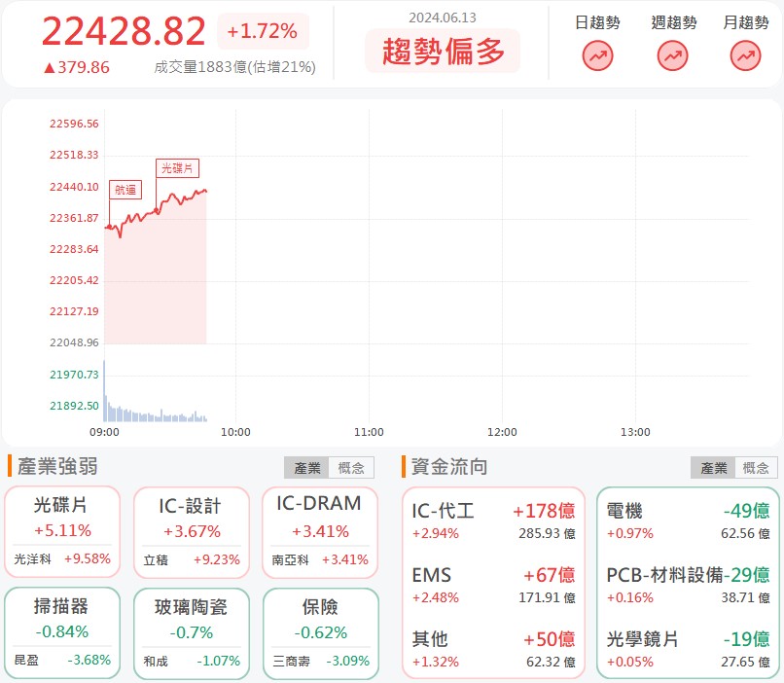Select the 產業 tab in 資金流向 section

713,468
